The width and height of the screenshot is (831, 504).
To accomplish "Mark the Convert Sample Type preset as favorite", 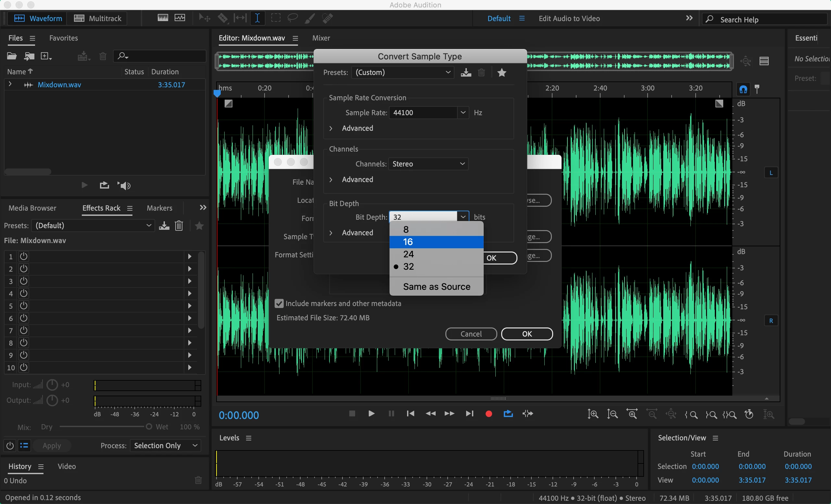I will point(502,72).
